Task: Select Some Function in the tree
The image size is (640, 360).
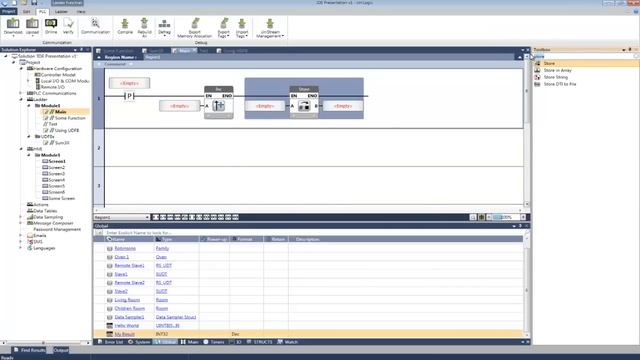Action: [70, 118]
